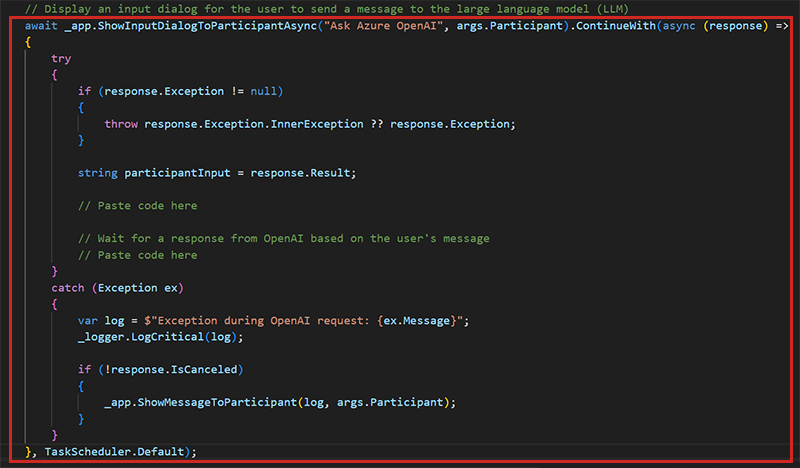
Task: Click {ex.Message} interpolation expression
Action: [417, 321]
